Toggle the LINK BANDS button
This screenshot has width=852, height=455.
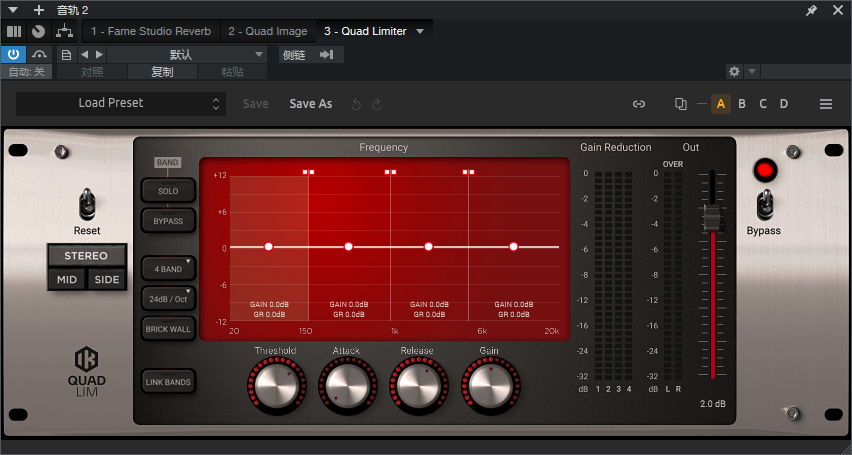click(x=168, y=382)
